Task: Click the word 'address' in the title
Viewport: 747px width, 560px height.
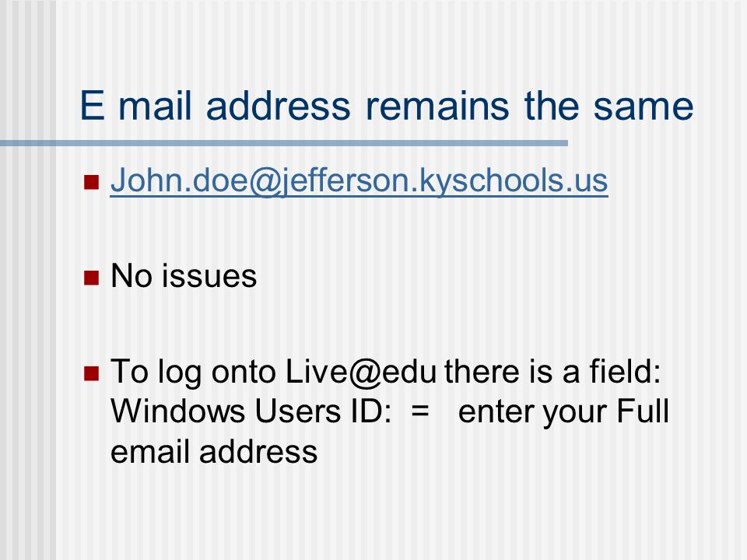Action: point(279,105)
